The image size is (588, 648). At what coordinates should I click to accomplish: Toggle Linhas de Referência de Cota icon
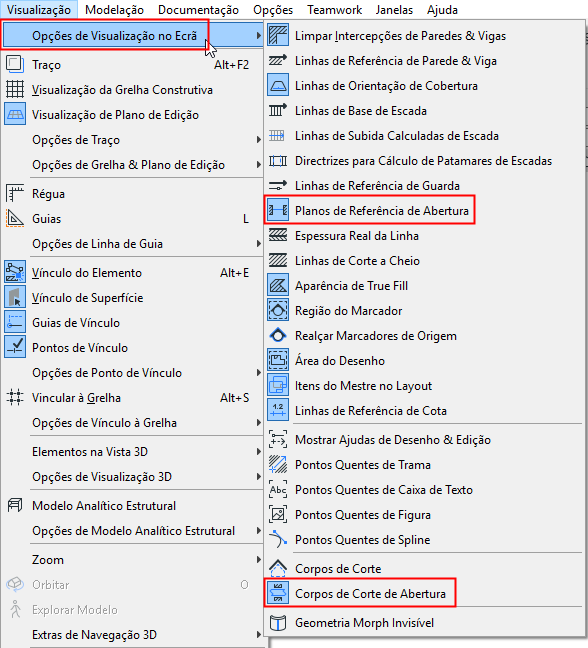click(x=278, y=411)
